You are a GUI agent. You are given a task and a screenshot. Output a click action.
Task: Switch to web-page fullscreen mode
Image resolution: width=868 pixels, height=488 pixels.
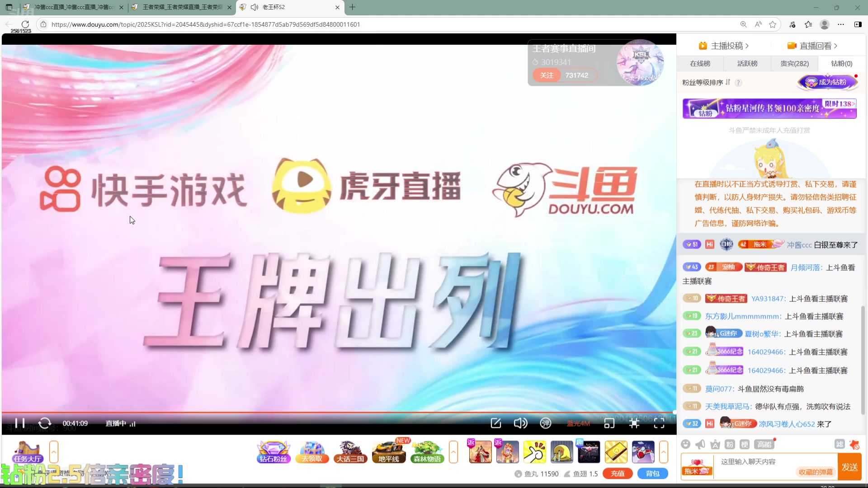(x=634, y=423)
